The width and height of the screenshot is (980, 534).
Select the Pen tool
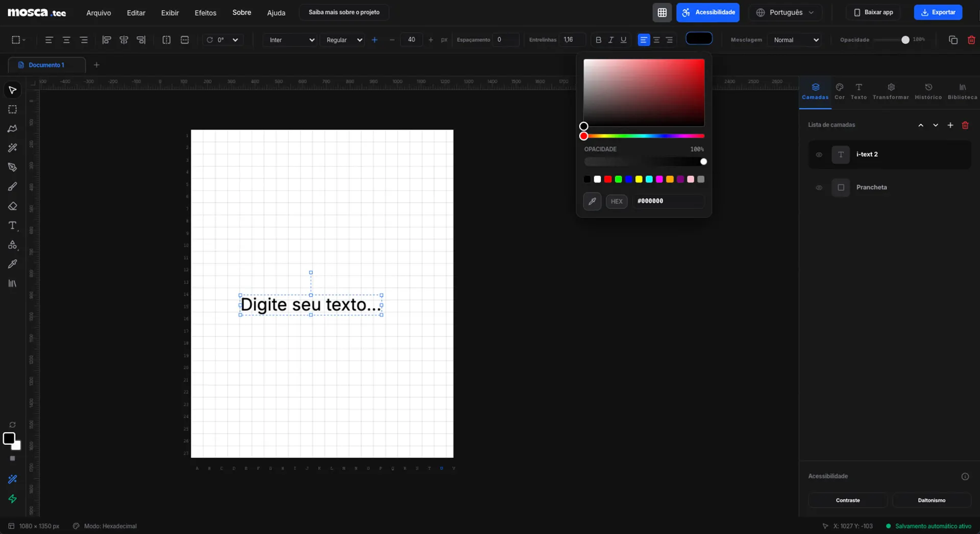[12, 167]
